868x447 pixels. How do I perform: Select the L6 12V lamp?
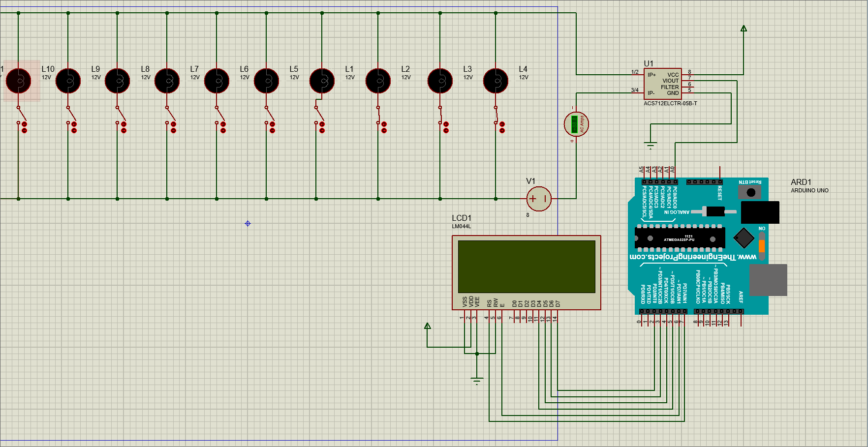point(217,81)
